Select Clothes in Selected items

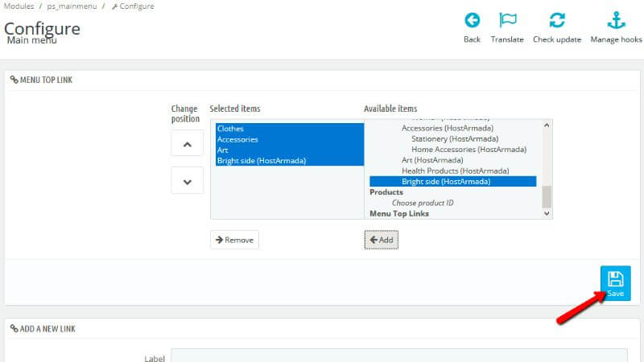tap(290, 129)
